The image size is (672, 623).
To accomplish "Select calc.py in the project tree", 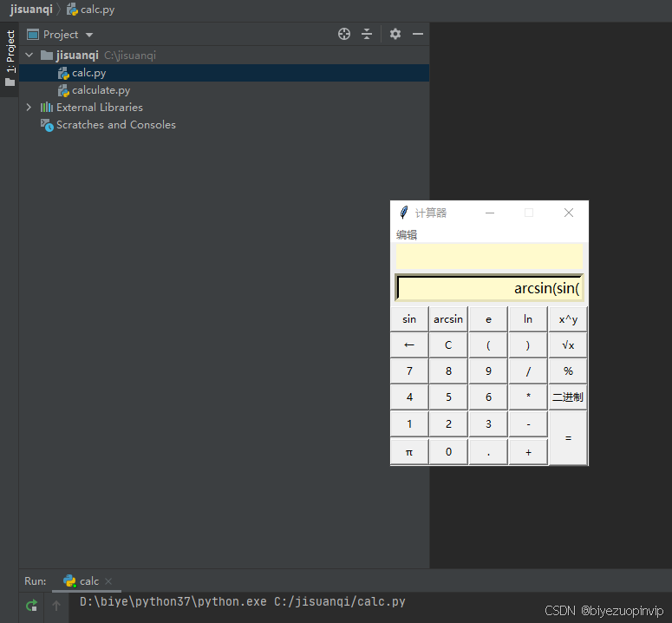I will click(224, 73).
